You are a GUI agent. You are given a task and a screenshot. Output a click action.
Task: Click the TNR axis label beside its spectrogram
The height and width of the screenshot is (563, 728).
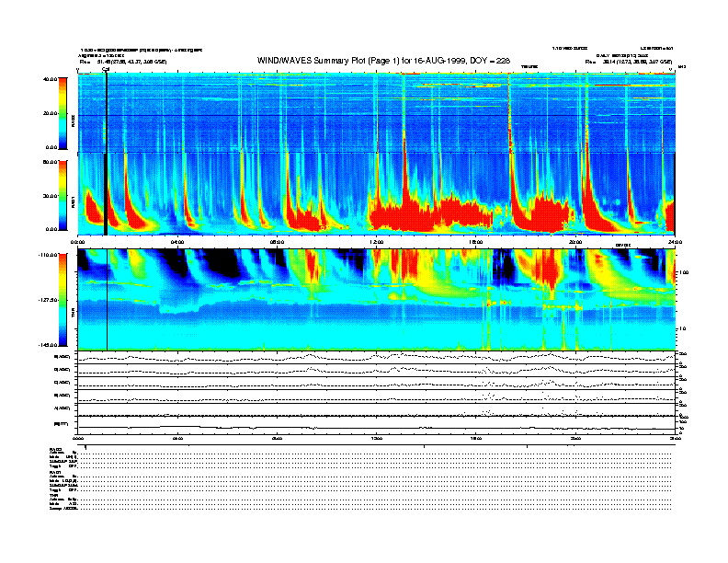73,315
